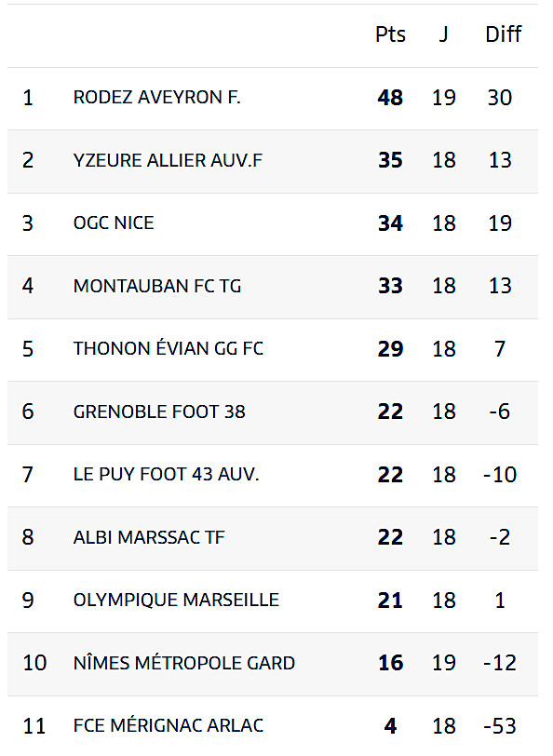The image size is (553, 756).
Task: Click Mérignac's -53 goal difference
Action: (x=500, y=725)
